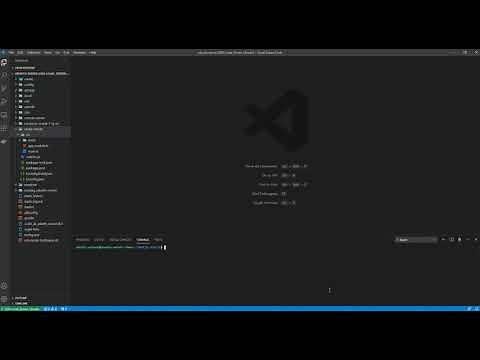Open the Run menu
Screen dimensions: 480x360
(66, 52)
